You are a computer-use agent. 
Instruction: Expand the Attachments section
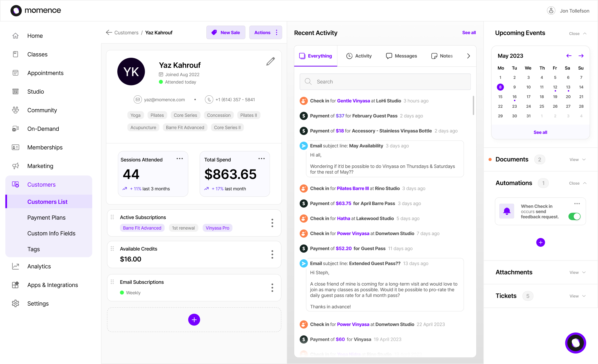pyautogui.click(x=578, y=272)
